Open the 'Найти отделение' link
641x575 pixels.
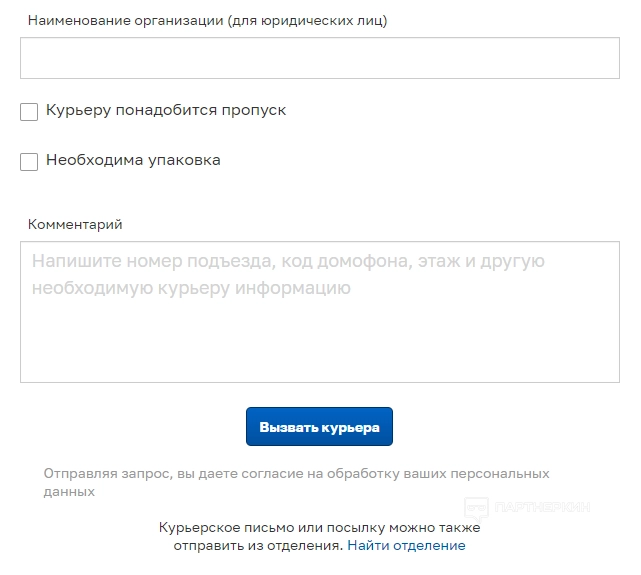point(406,546)
